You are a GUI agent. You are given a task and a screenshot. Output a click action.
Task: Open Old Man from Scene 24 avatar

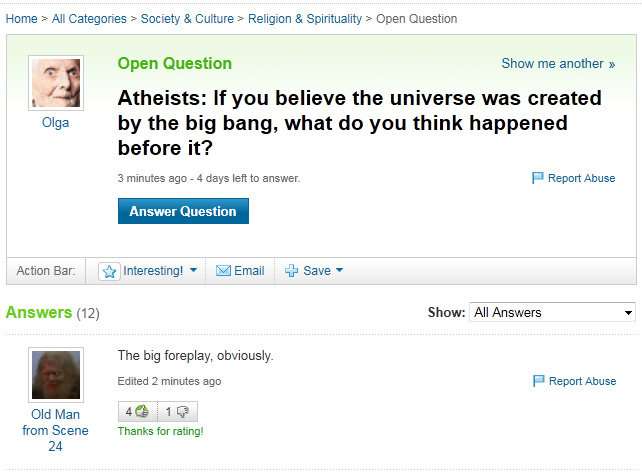point(55,375)
